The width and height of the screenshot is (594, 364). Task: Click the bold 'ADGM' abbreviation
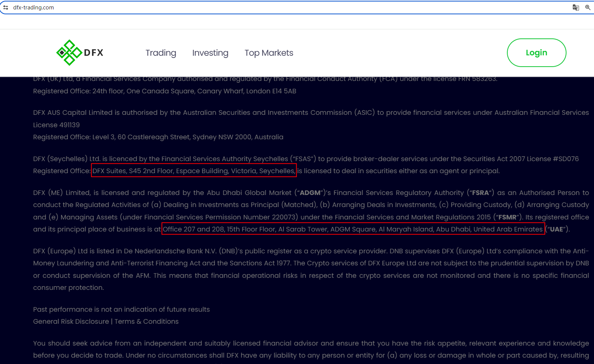(x=310, y=193)
